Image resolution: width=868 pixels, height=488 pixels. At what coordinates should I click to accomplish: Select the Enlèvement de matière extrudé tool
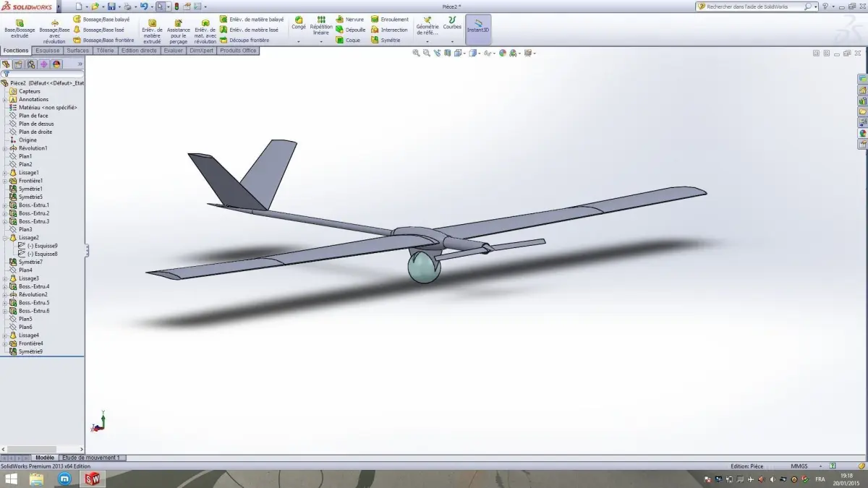pyautogui.click(x=152, y=29)
